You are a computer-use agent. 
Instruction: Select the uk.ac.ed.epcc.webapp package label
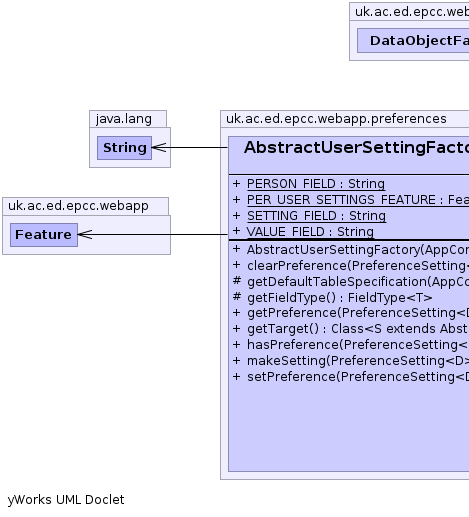78,206
